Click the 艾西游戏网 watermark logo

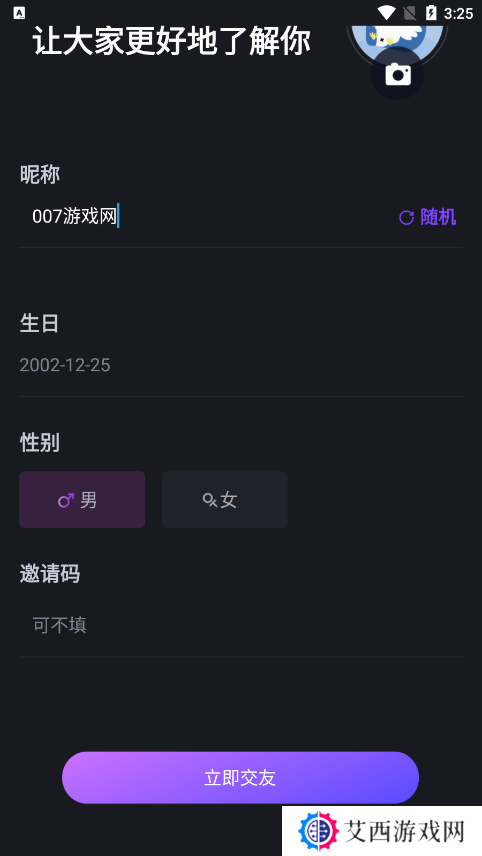[x=382, y=831]
